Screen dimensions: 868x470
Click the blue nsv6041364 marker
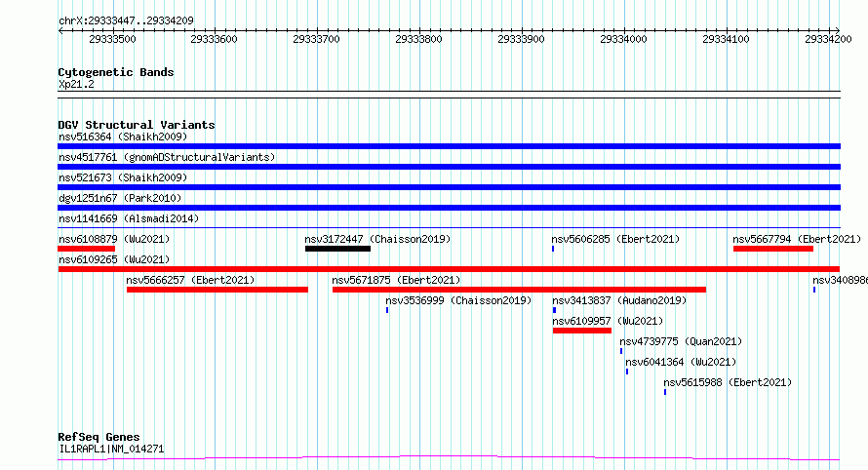tap(627, 372)
